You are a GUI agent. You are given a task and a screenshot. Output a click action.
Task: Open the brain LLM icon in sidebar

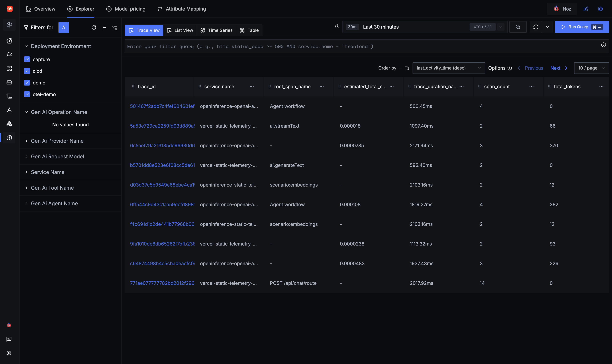[x=9, y=138]
